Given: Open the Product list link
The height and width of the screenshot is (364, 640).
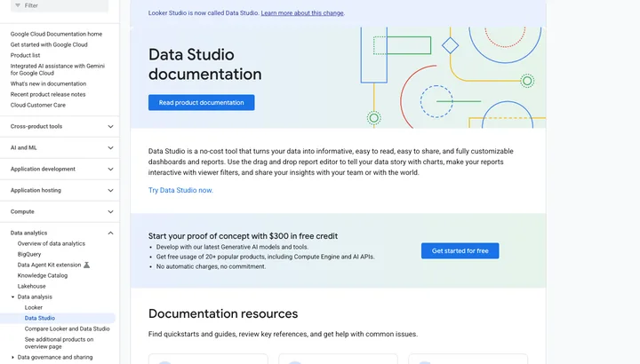Looking at the screenshot, I should click(25, 55).
